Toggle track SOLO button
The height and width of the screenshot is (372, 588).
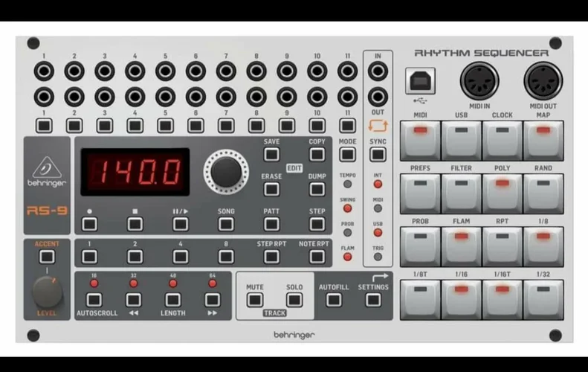pos(294,300)
